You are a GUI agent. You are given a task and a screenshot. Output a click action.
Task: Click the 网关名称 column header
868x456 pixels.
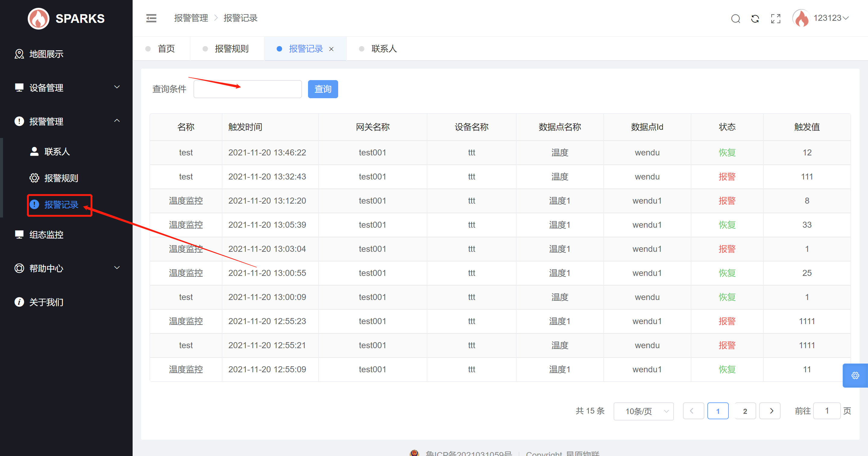[373, 127]
